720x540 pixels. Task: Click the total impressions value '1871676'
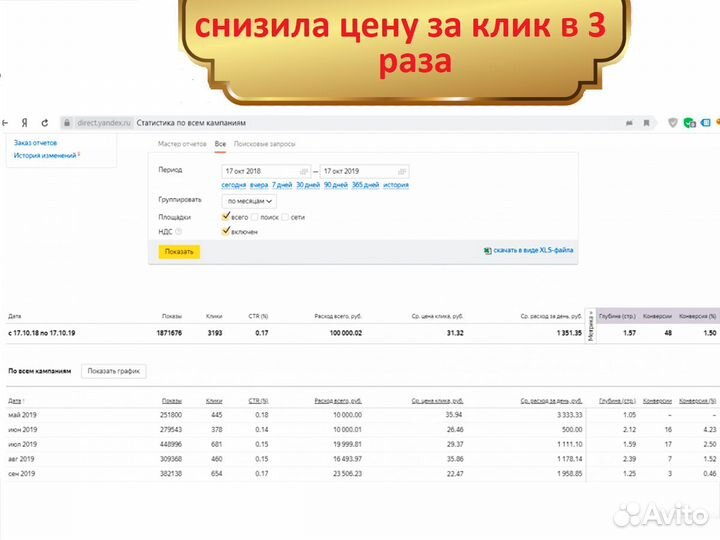tap(169, 333)
